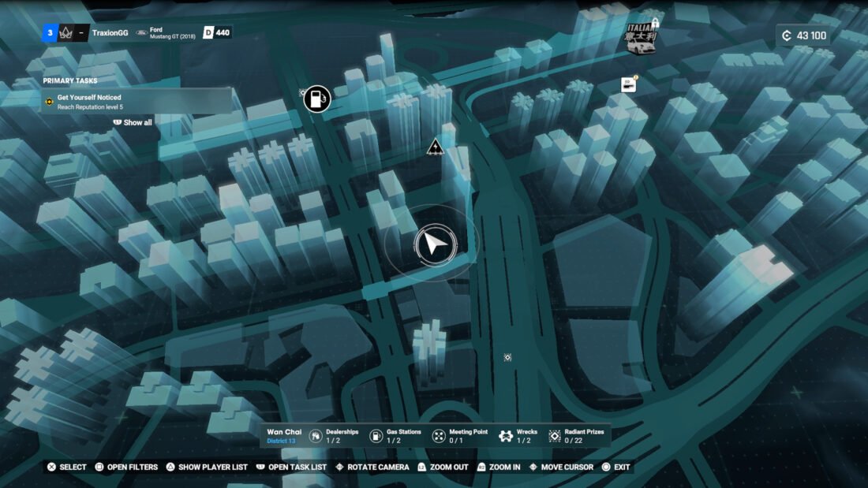868x488 pixels.
Task: Click the gas station marker on the map
Action: point(316,99)
